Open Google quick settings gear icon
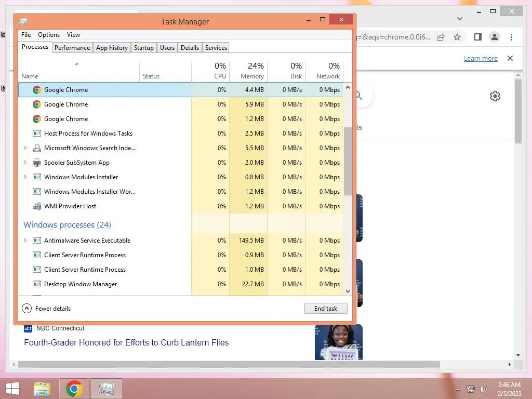 [495, 96]
